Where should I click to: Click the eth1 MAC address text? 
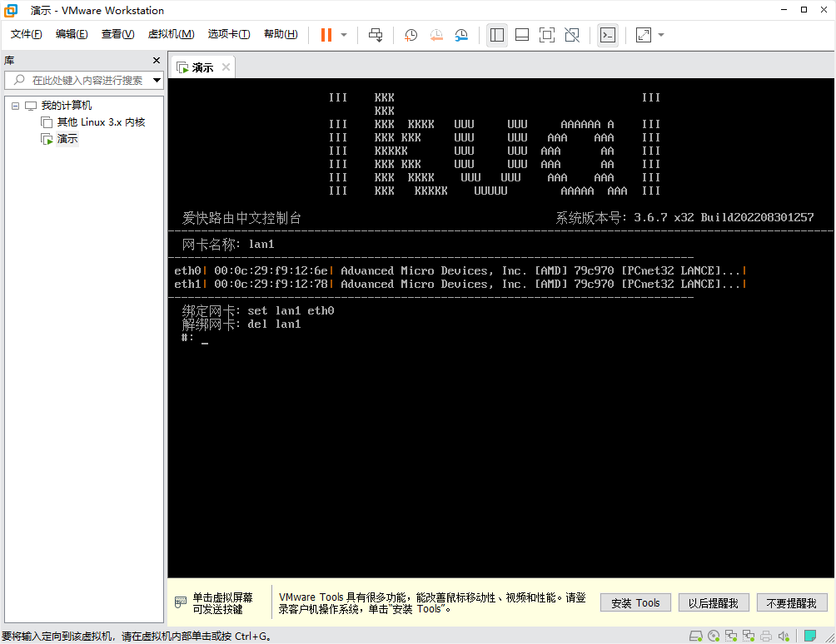pos(271,284)
